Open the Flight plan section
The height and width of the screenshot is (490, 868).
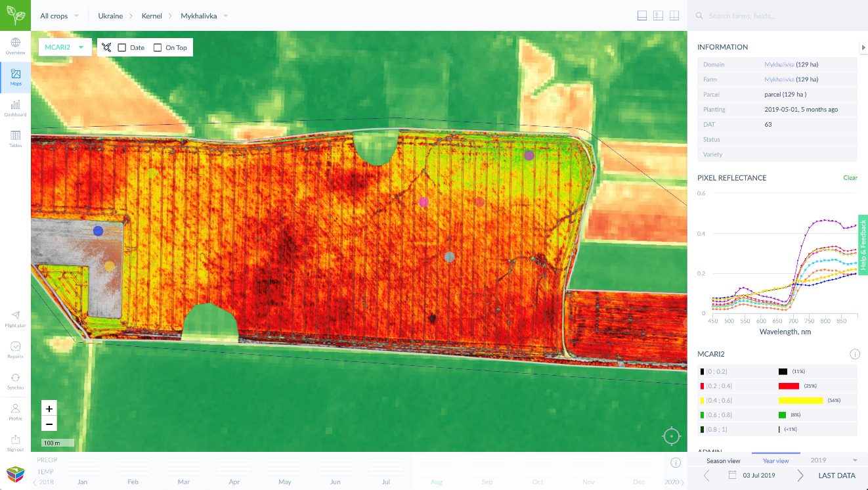coord(15,319)
